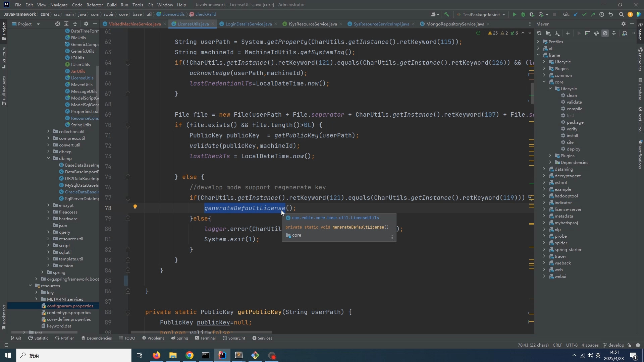Switch to LoginDetailsService.java tab
The image size is (644, 362).
(249, 24)
